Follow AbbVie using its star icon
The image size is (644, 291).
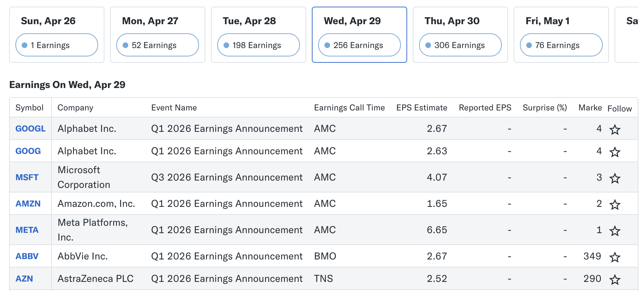click(x=615, y=257)
